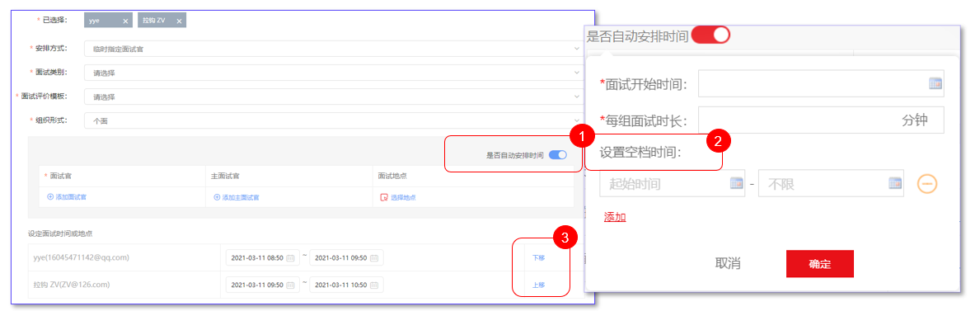Click the yye start time field 2021-03-11 08:50

pos(262,257)
